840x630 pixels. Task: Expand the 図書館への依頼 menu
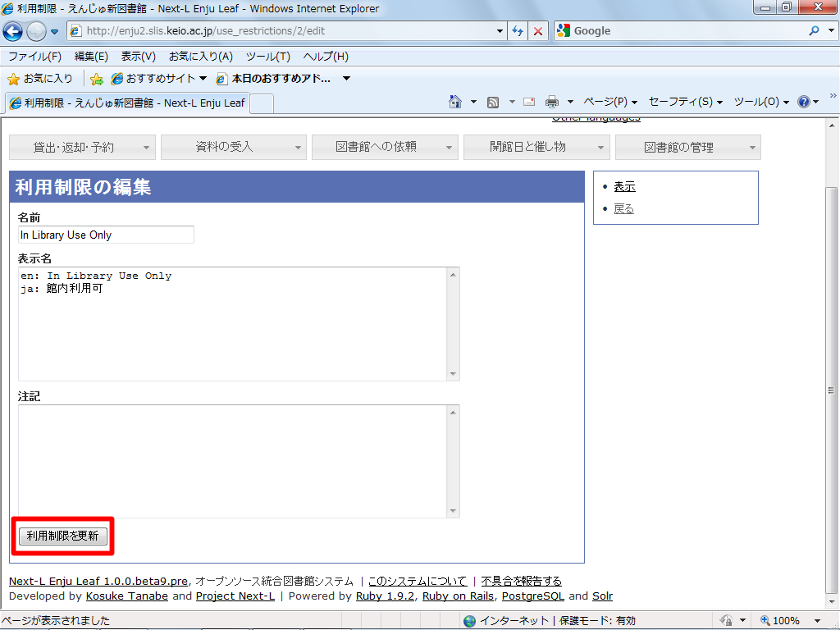(385, 148)
